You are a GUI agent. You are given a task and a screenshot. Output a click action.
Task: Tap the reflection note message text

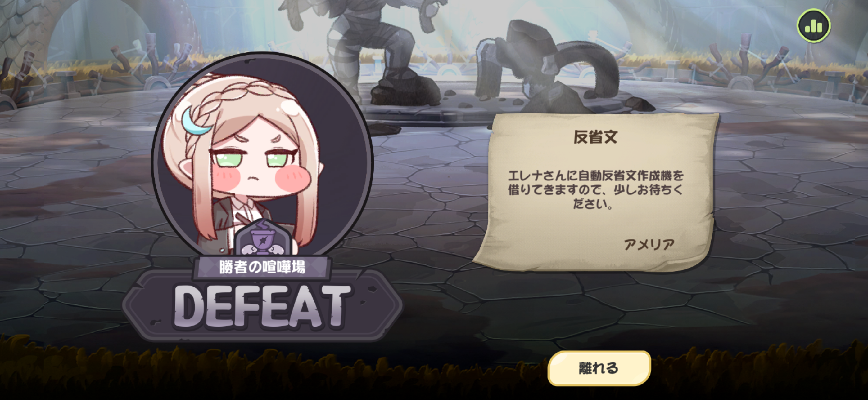pos(595,189)
